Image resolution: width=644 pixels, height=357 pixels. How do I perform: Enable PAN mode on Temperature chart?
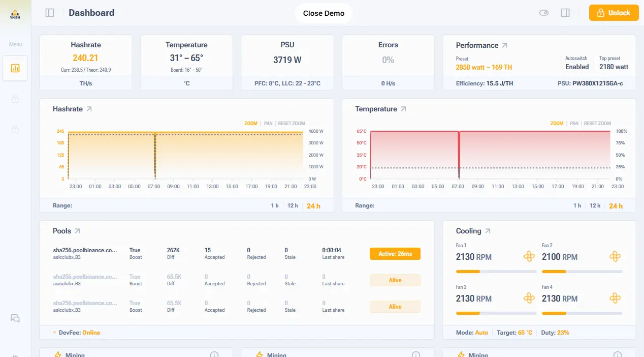click(574, 124)
